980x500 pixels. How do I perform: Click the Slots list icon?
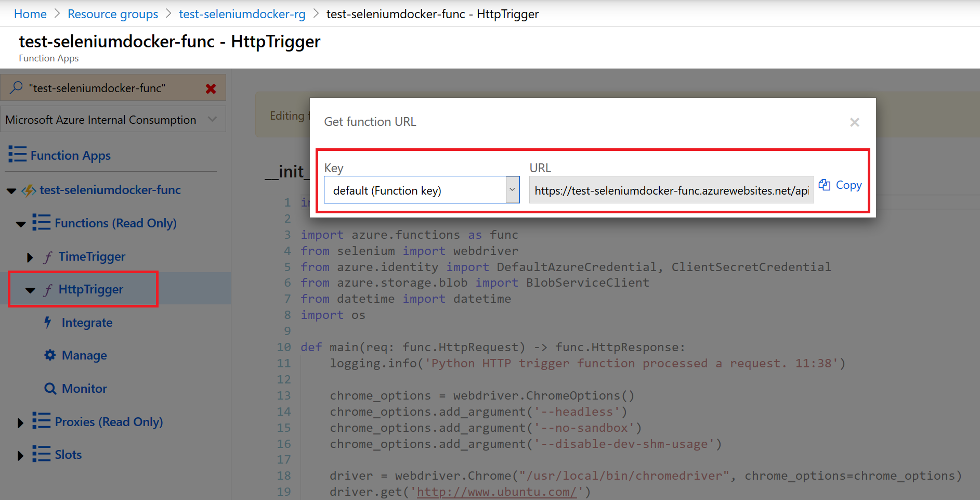42,454
